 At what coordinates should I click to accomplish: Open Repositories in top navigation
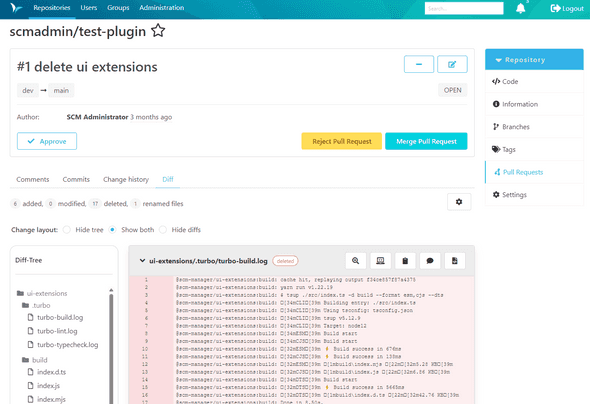[x=52, y=8]
